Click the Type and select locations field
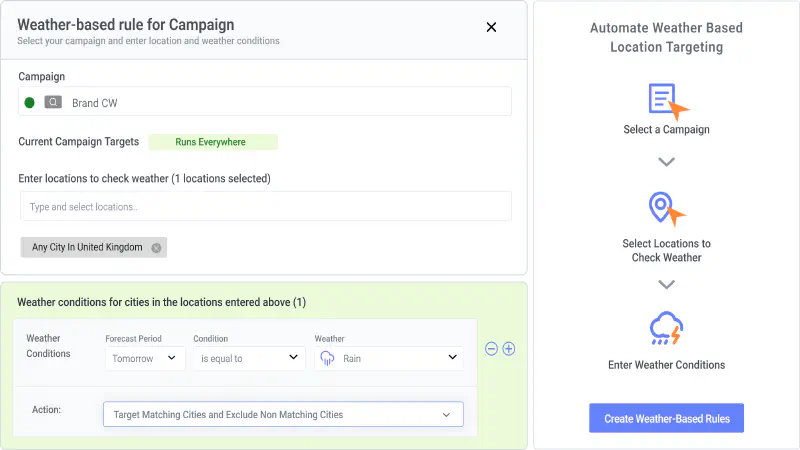The image size is (800, 450). click(266, 207)
